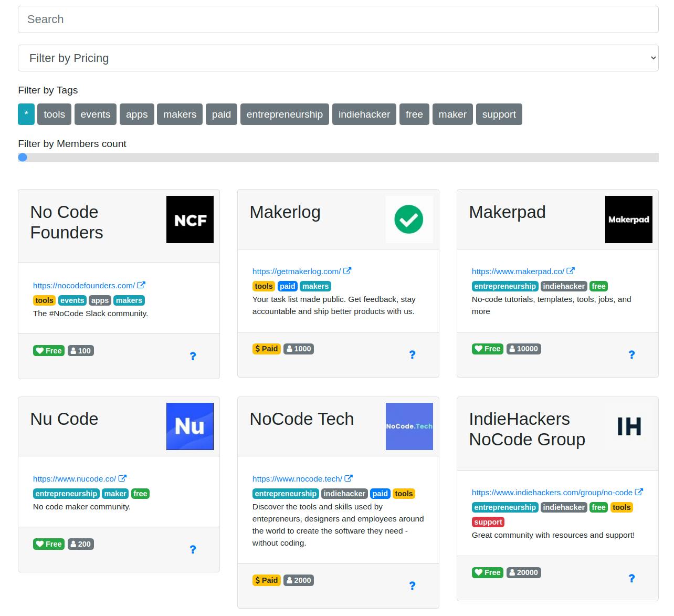Toggle the maker tag filter
This screenshot has height=616, width=674.
click(452, 114)
